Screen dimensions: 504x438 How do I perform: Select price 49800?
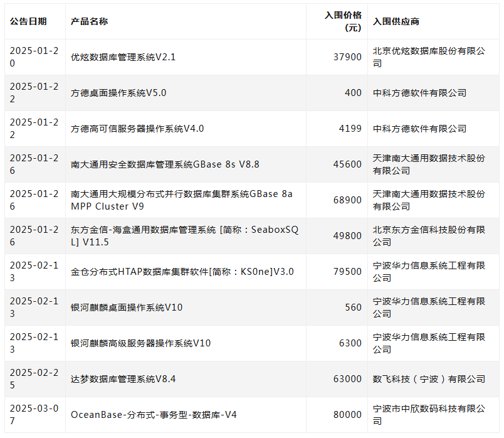click(x=347, y=236)
